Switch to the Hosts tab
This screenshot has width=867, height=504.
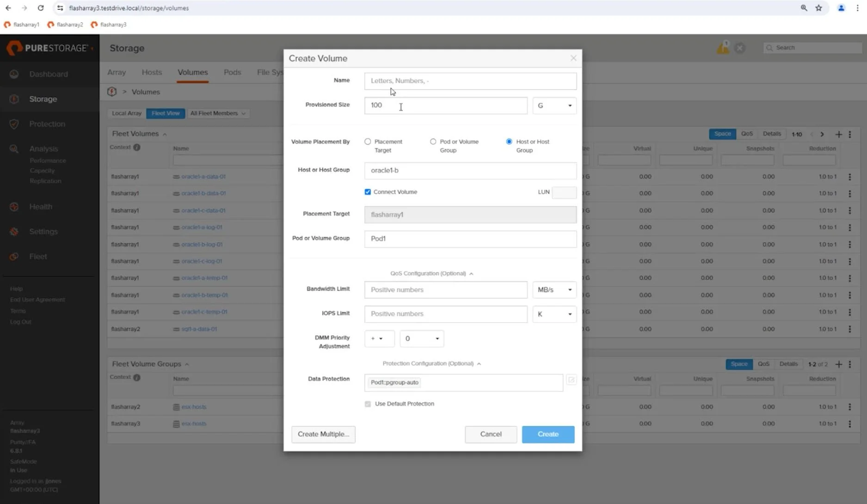click(152, 73)
